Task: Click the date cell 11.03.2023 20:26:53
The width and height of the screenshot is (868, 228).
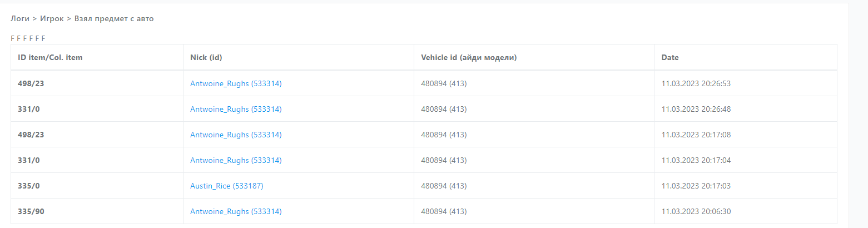Action: [x=696, y=84]
